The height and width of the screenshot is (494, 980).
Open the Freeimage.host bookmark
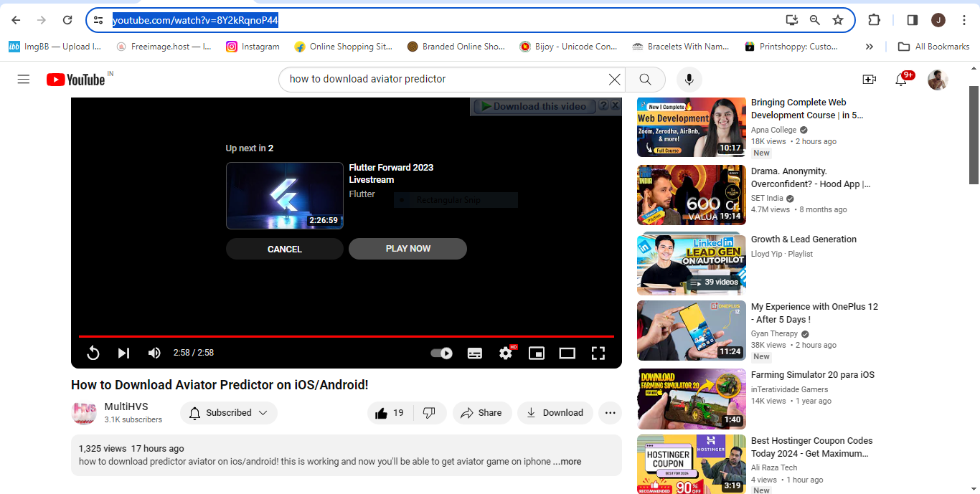(x=163, y=47)
